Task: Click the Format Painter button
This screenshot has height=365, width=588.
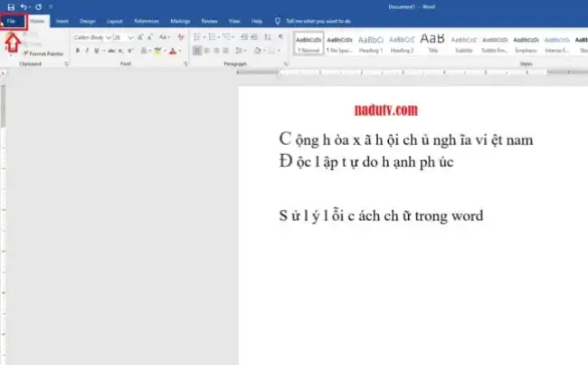Action: click(x=43, y=53)
